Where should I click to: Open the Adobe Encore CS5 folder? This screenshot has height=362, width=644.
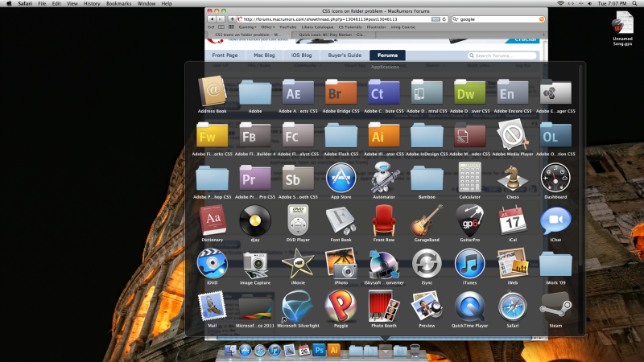pos(513,92)
